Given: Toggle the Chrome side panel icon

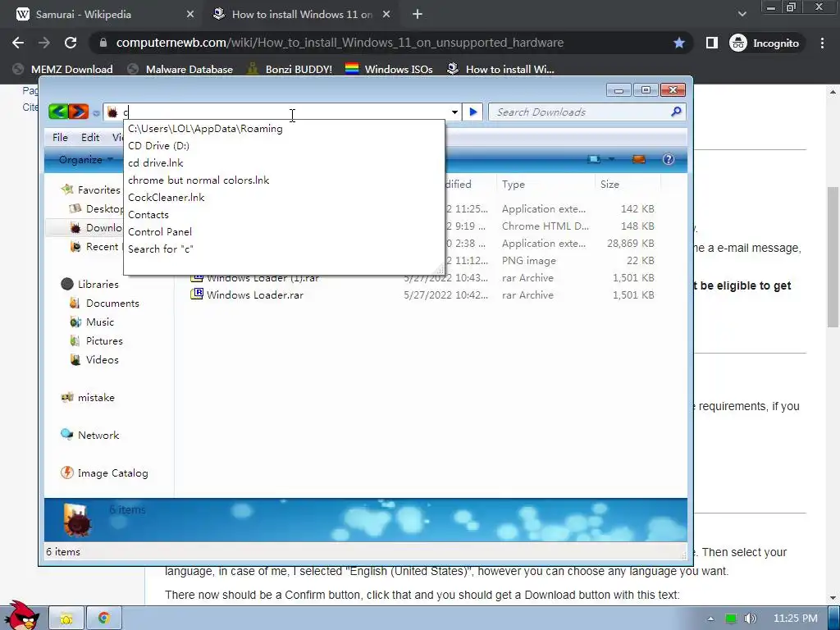Looking at the screenshot, I should click(x=711, y=43).
